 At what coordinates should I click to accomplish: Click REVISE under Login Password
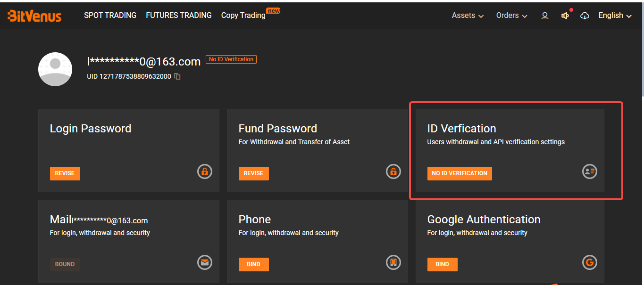tap(65, 173)
